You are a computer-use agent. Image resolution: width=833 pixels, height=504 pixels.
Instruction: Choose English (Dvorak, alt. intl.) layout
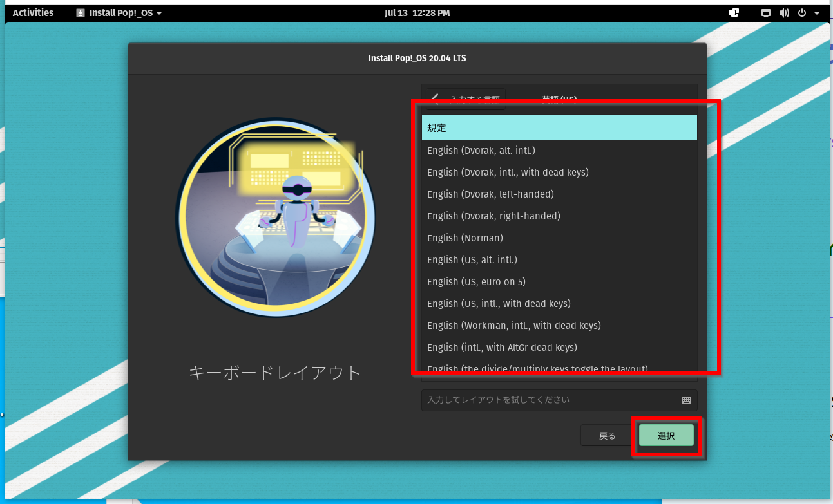coord(559,150)
